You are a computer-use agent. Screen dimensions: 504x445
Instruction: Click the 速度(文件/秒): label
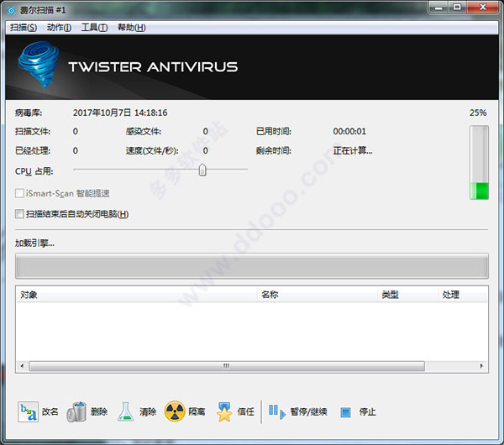click(x=152, y=150)
